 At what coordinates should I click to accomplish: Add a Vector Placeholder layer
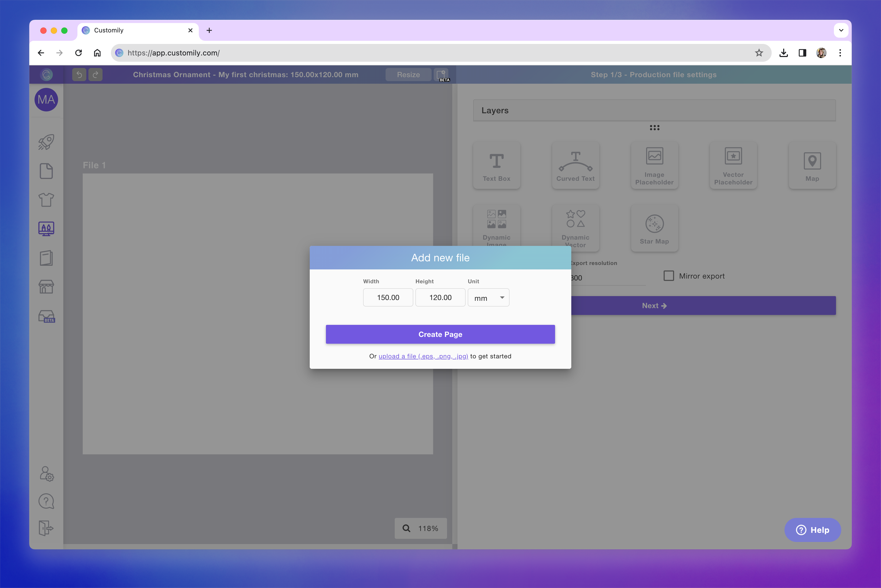pyautogui.click(x=733, y=165)
